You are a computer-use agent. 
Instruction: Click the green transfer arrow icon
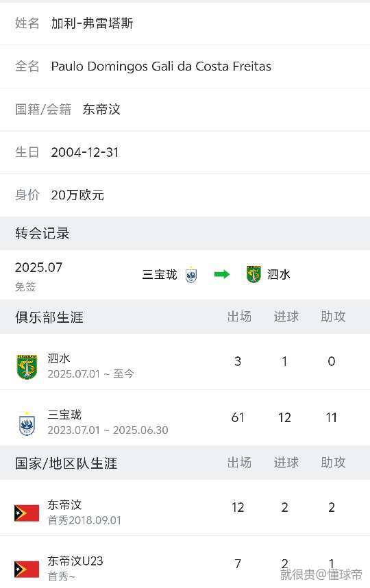point(221,275)
